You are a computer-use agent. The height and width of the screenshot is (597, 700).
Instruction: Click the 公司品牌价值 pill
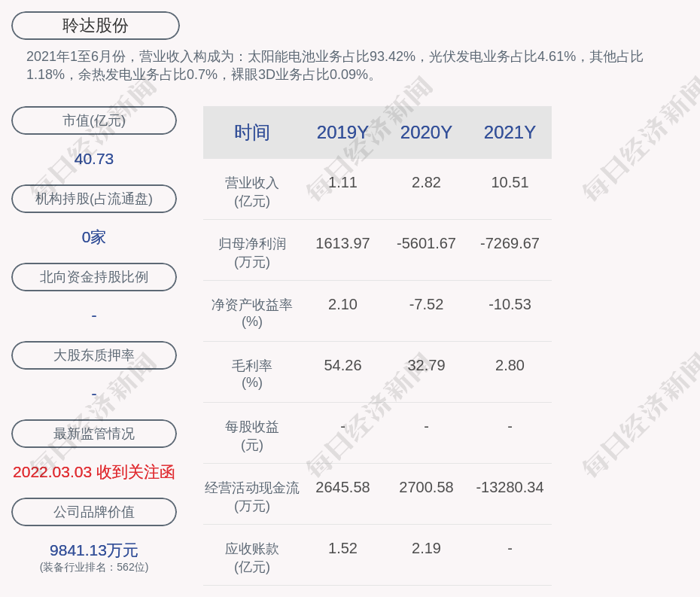pyautogui.click(x=94, y=512)
